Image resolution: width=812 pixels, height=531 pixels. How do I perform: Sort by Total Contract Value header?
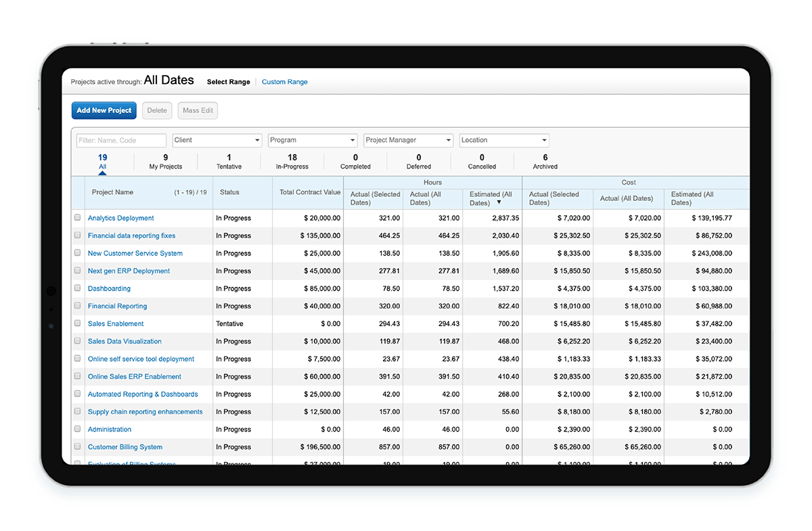[310, 192]
